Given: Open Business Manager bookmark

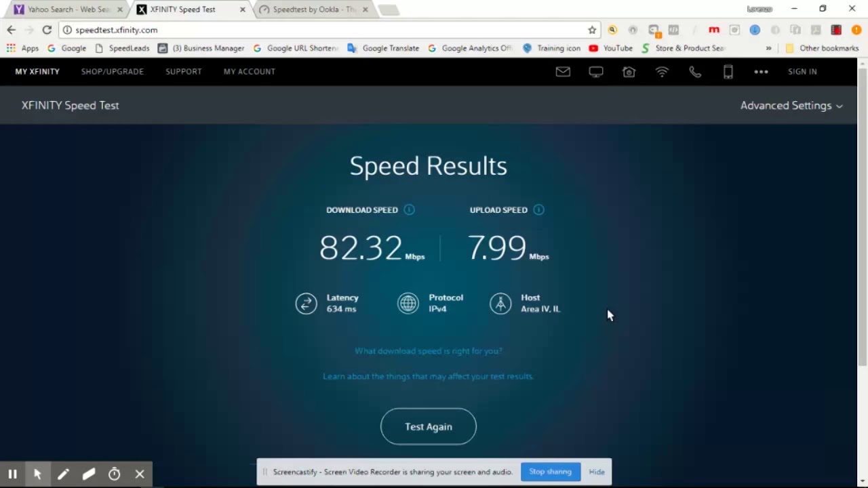Looking at the screenshot, I should 201,48.
